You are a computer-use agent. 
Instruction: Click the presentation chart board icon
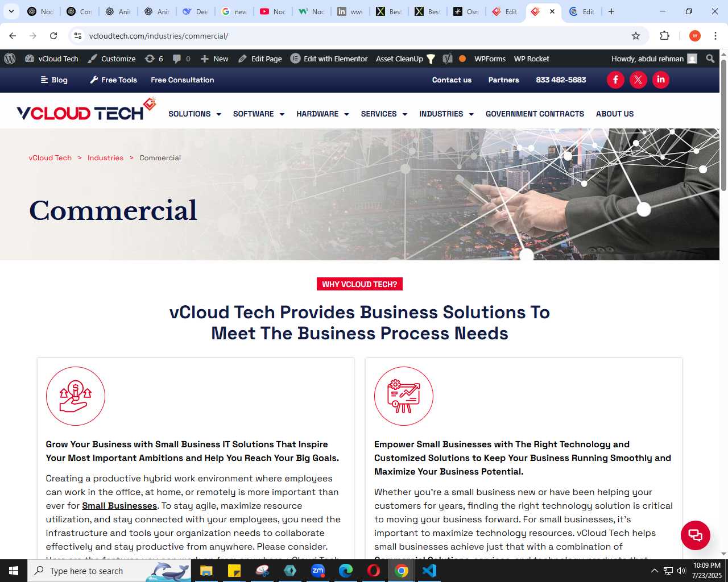click(404, 396)
